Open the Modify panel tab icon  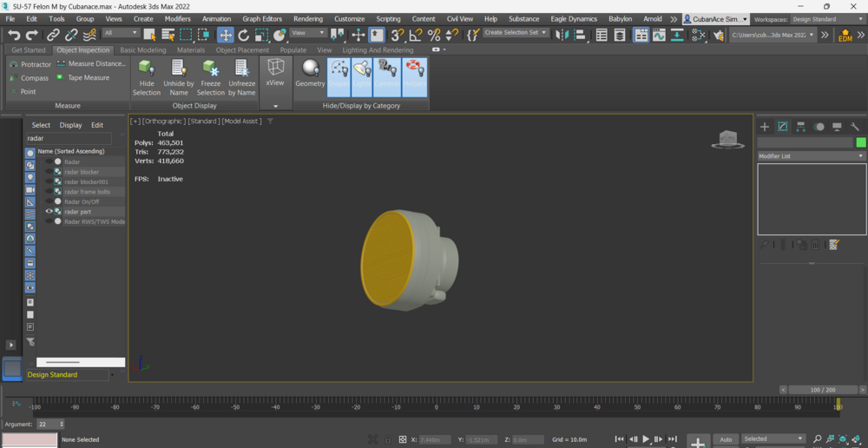pyautogui.click(x=783, y=127)
